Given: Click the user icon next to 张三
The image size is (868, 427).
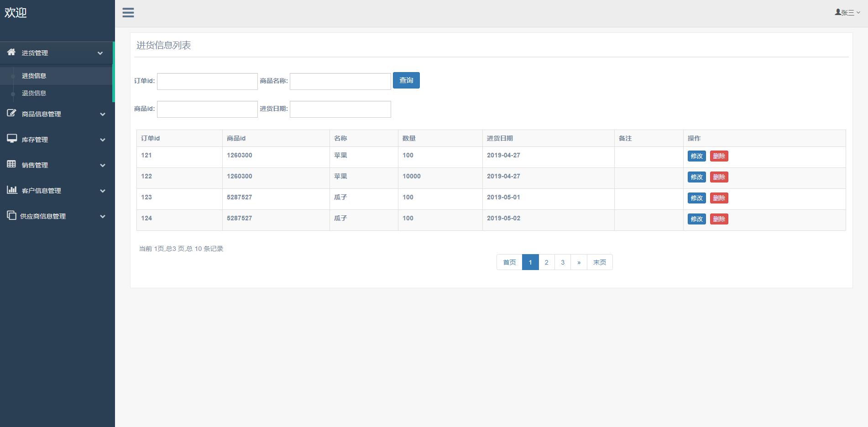Looking at the screenshot, I should pos(838,12).
